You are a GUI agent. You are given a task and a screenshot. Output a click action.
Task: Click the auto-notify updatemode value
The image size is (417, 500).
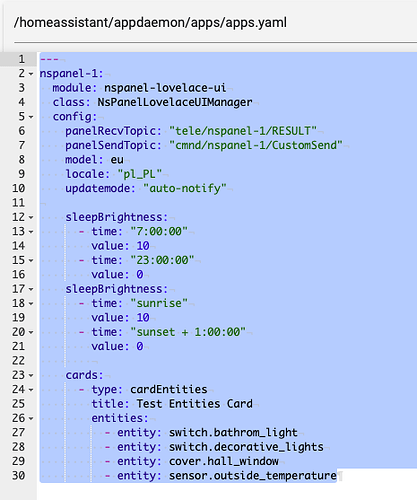tap(185, 189)
